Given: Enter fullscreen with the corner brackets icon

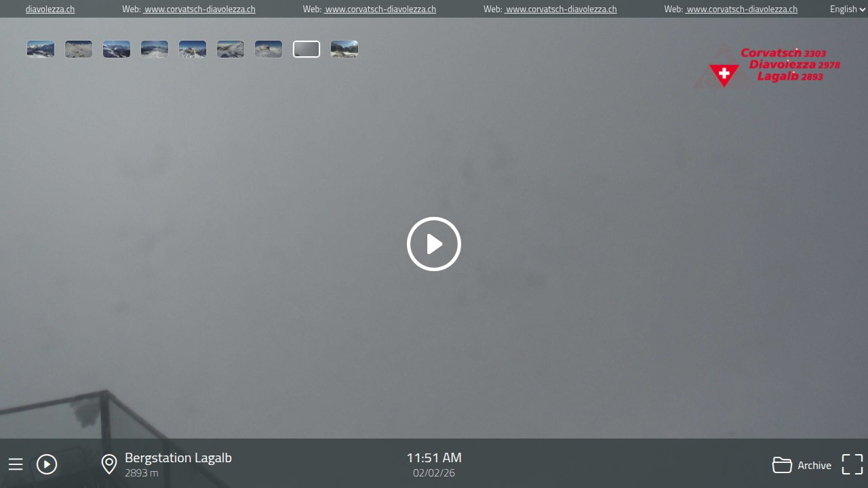Looking at the screenshot, I should [852, 464].
